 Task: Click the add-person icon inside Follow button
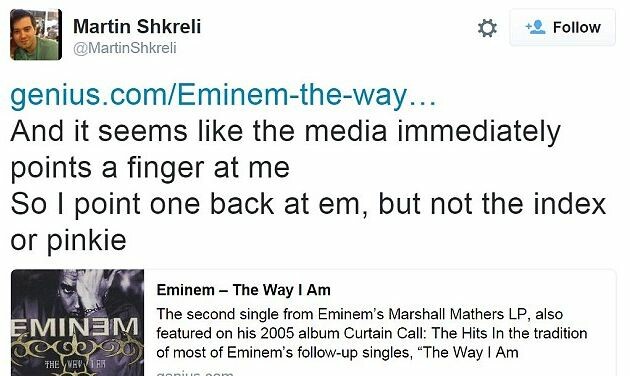point(536,27)
